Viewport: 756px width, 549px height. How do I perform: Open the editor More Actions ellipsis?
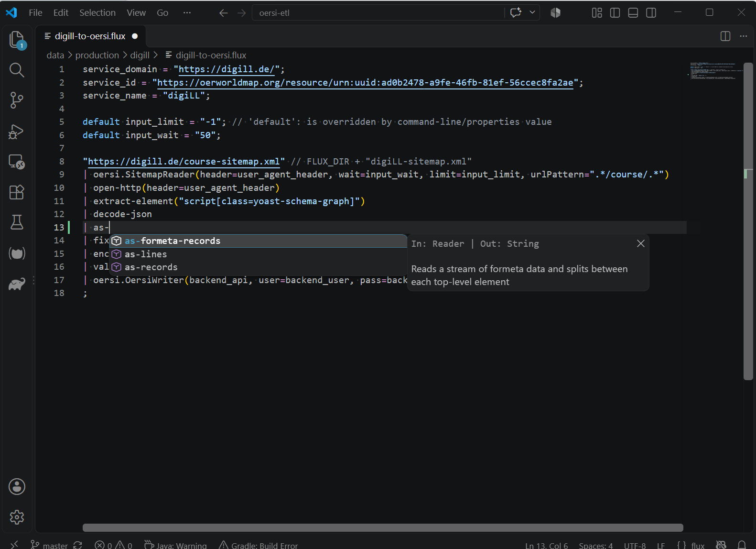744,36
